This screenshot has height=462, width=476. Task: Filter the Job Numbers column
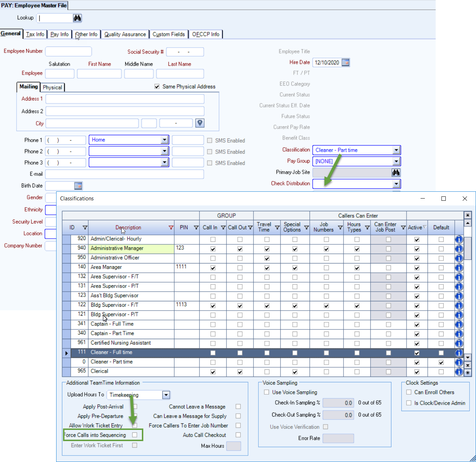click(340, 228)
